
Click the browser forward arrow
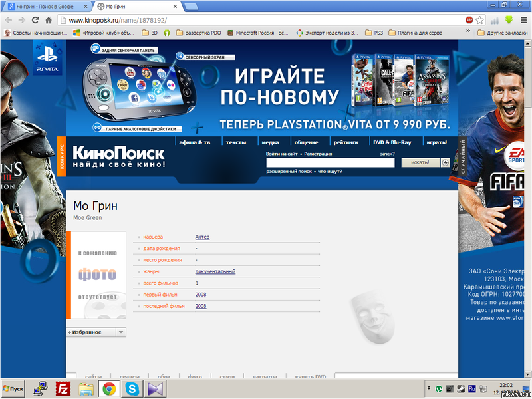(22, 21)
